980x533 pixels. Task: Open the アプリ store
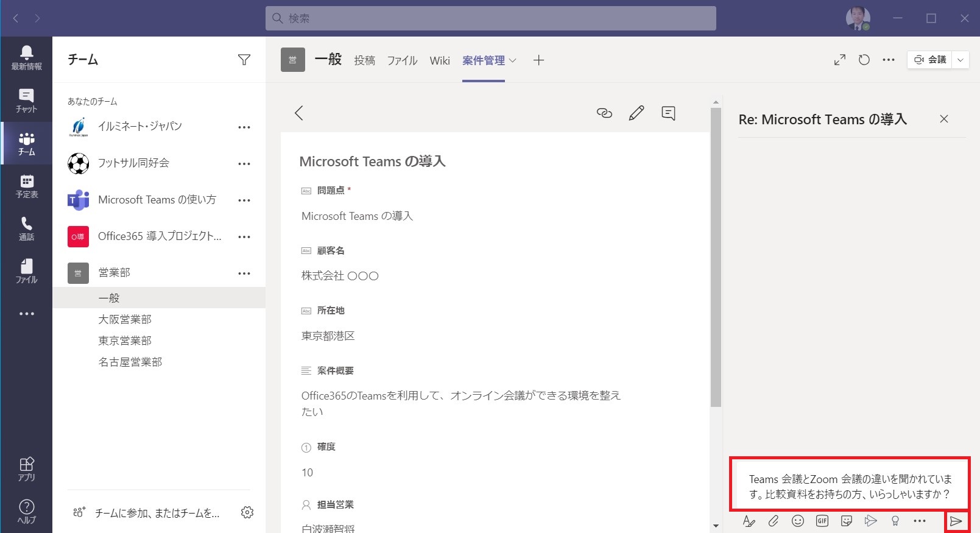click(x=26, y=469)
